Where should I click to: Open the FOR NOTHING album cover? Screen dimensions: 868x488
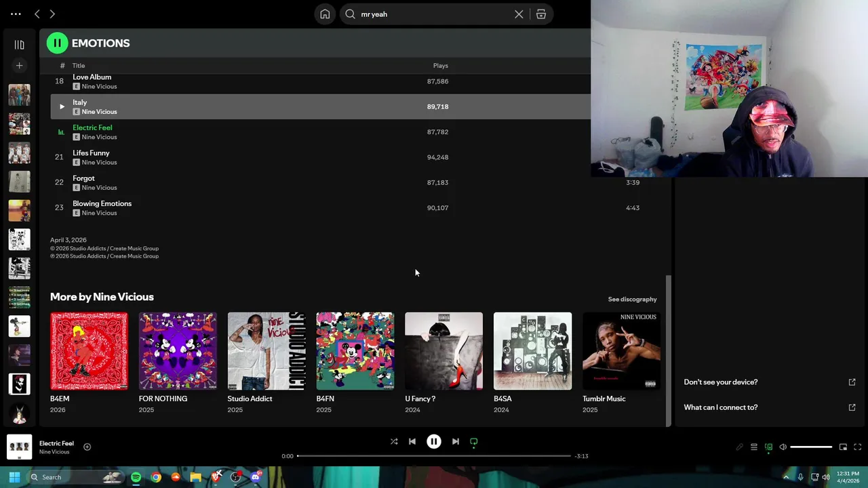pos(178,351)
